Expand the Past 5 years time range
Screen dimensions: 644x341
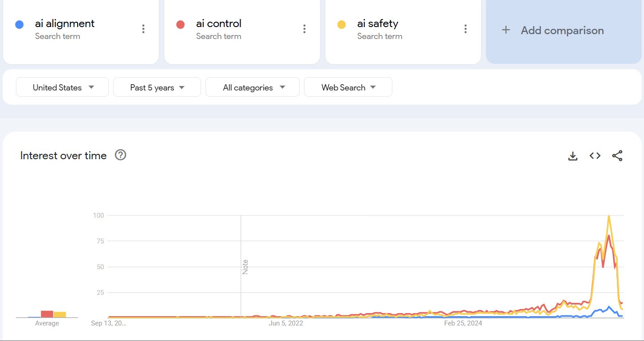point(157,87)
